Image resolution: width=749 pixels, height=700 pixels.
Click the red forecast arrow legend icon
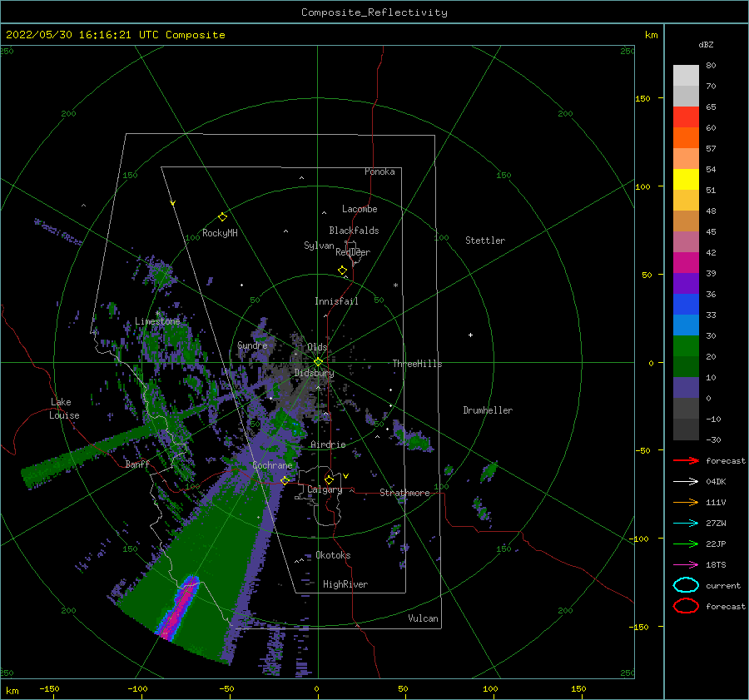point(686,460)
